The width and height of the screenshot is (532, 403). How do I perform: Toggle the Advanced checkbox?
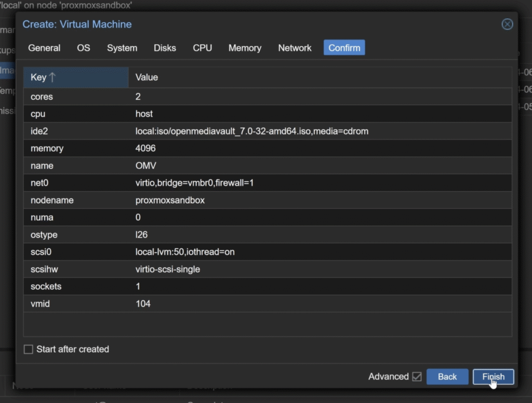click(417, 377)
